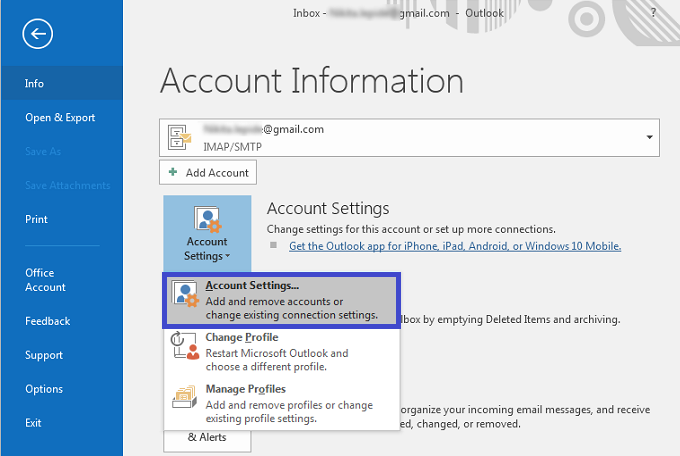Click the help question mark icon
The width and height of the screenshot is (680, 456).
coord(653,13)
